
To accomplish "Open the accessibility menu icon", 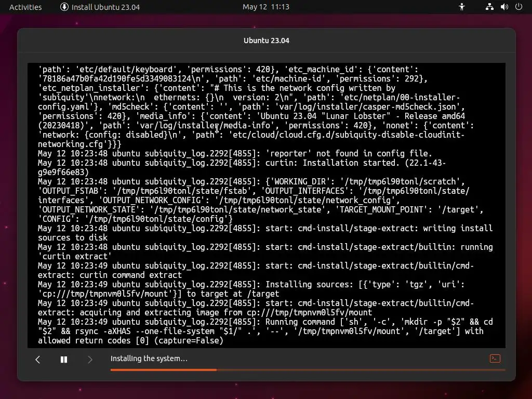I will pyautogui.click(x=462, y=7).
